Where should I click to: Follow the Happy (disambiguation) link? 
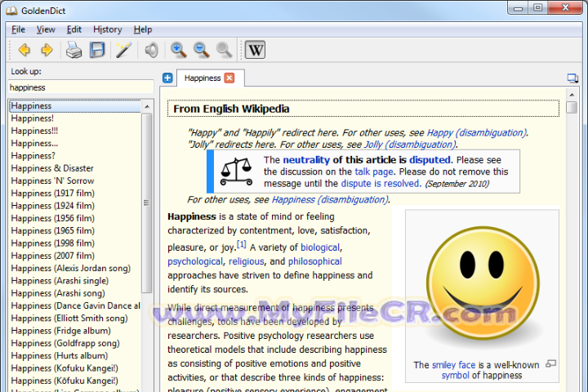(477, 133)
